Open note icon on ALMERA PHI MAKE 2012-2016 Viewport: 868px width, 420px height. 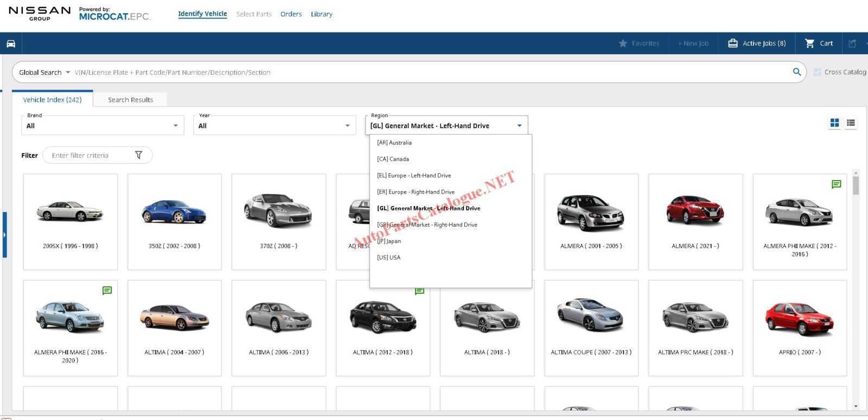pyautogui.click(x=836, y=184)
